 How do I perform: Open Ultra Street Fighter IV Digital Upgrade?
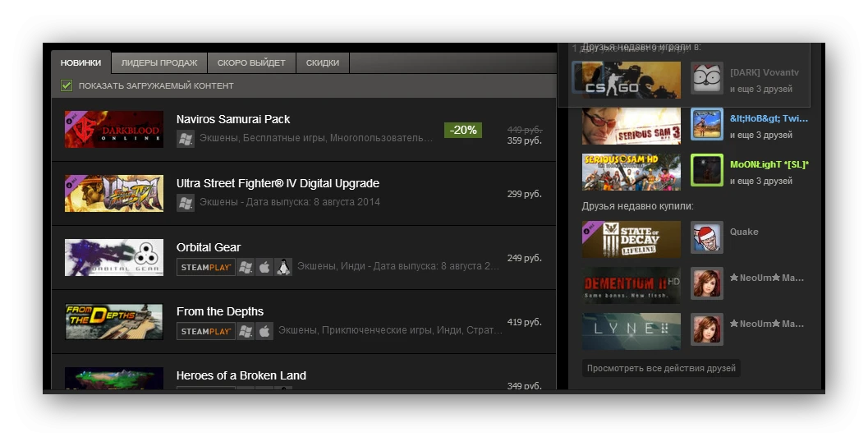(x=278, y=183)
